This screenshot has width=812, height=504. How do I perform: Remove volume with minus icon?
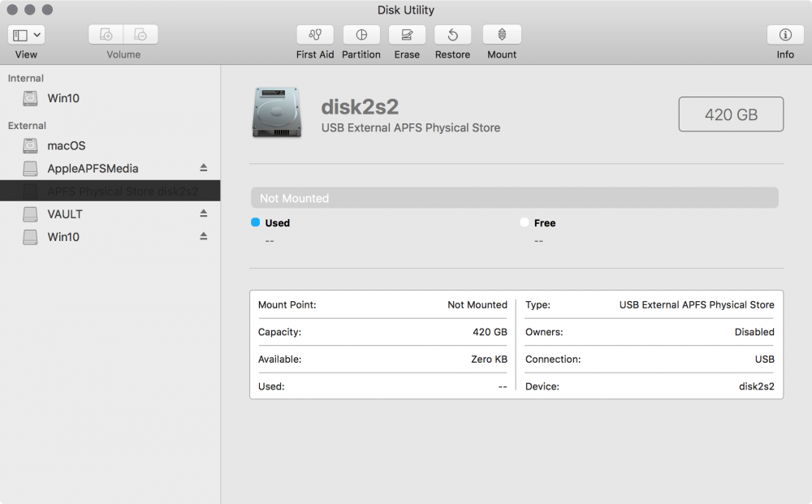(x=140, y=35)
